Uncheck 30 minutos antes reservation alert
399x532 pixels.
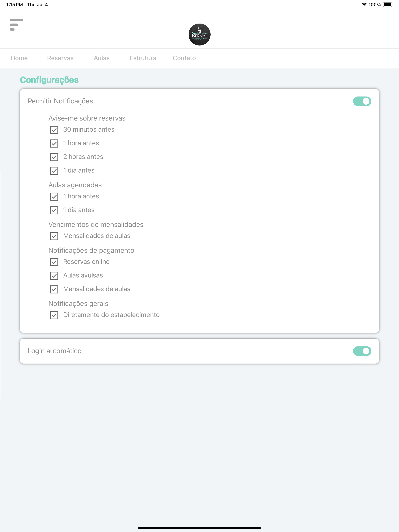click(54, 130)
